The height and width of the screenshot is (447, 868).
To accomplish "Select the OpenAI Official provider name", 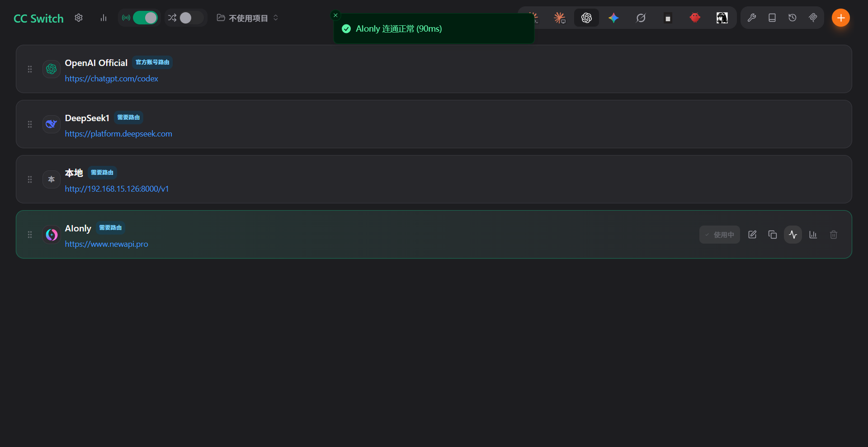I will pos(96,63).
